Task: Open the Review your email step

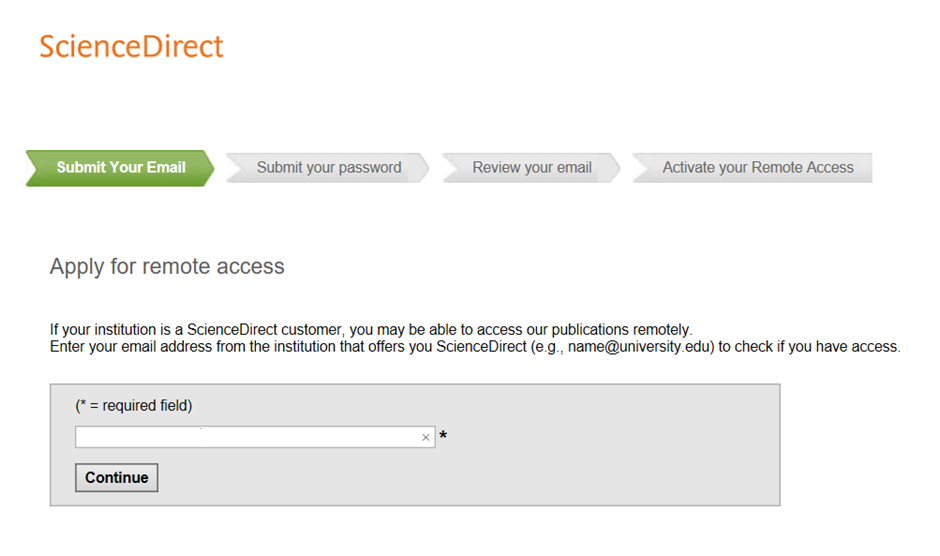Action: click(532, 168)
